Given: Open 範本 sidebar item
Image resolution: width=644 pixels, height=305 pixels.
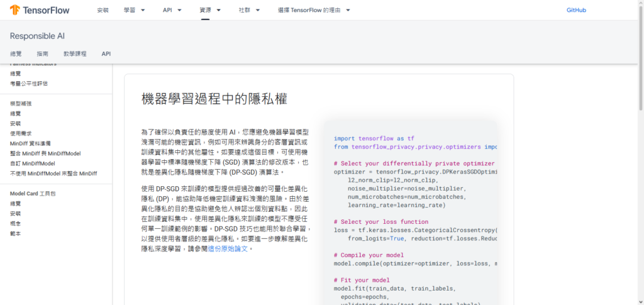Looking at the screenshot, I should (15, 233).
